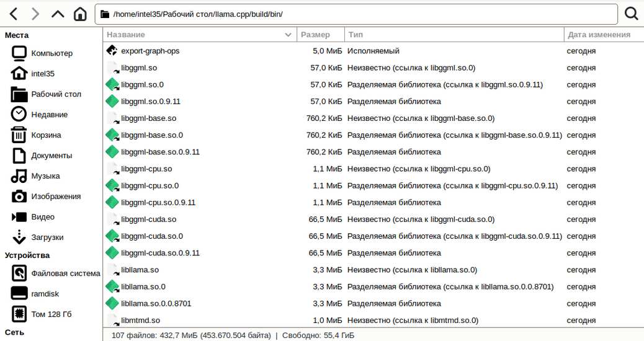Select the libggml-cuda.so.0 library icon
This screenshot has height=341, width=644.
pyautogui.click(x=112, y=236)
